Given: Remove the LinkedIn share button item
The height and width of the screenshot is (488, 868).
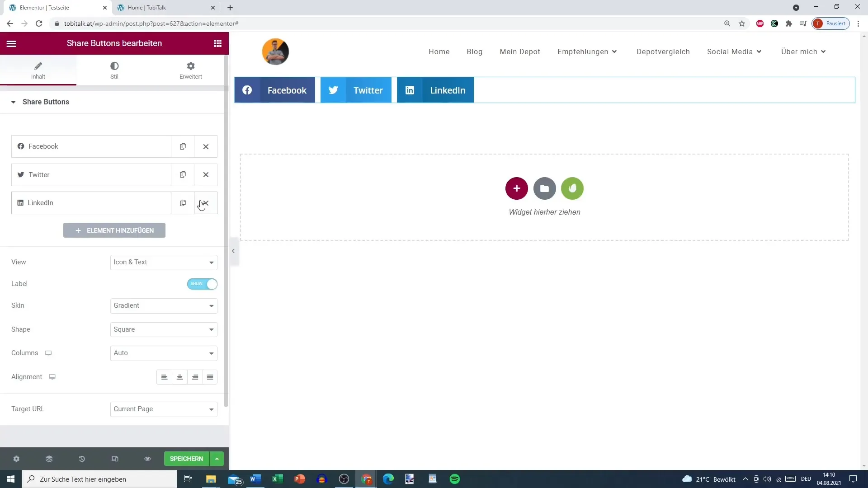Looking at the screenshot, I should (x=206, y=203).
